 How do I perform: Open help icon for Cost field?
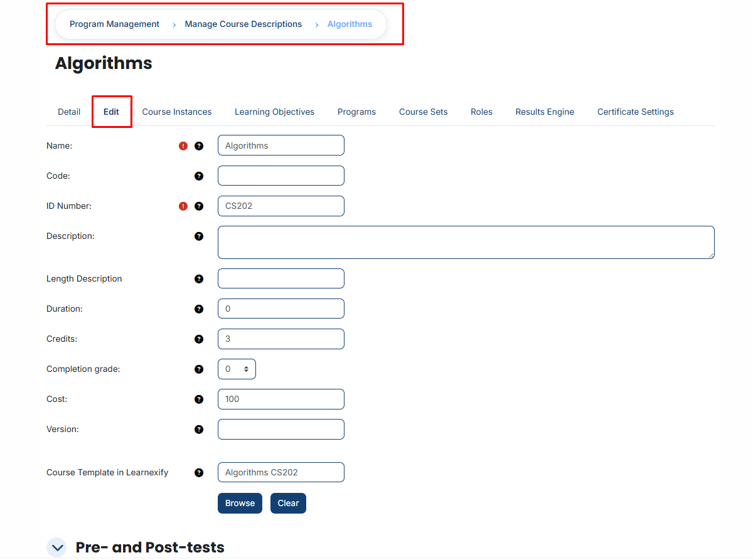199,399
